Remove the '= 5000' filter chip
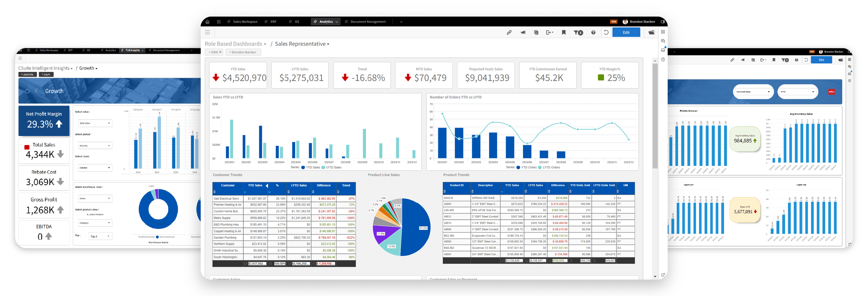This screenshot has width=868, height=296. pyautogui.click(x=220, y=52)
